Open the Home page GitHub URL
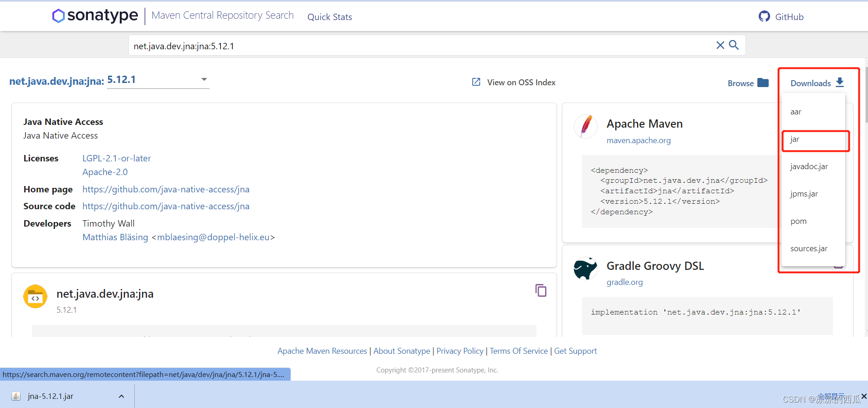The image size is (868, 408). click(166, 189)
